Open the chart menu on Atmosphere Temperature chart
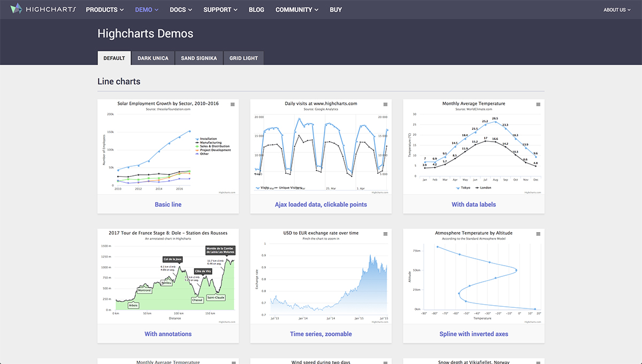 coord(539,234)
